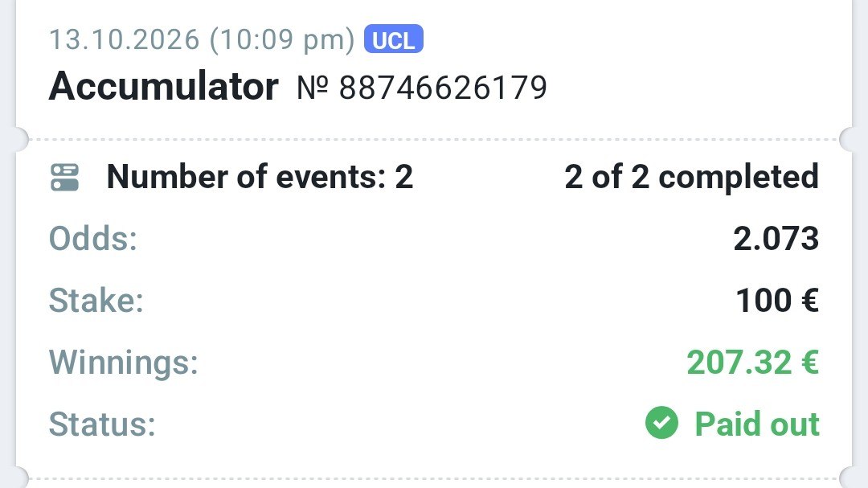Click the dotted divider under Accumulator header
868x488 pixels.
pos(434,140)
